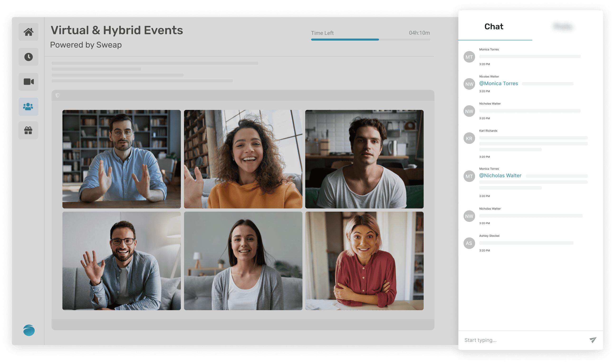Select the curly-haired woman in orange hoodie video
The width and height of the screenshot is (615, 364).
click(x=243, y=159)
